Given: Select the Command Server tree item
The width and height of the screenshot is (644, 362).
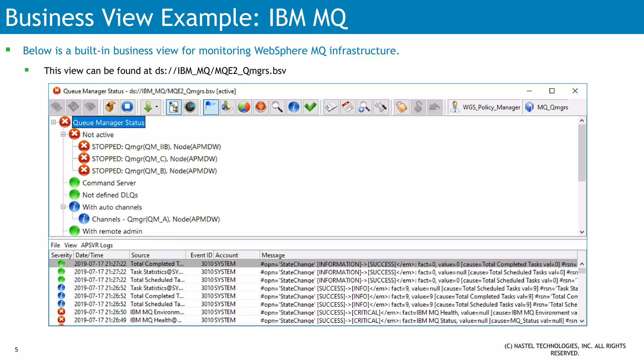Looking at the screenshot, I should coord(109,183).
